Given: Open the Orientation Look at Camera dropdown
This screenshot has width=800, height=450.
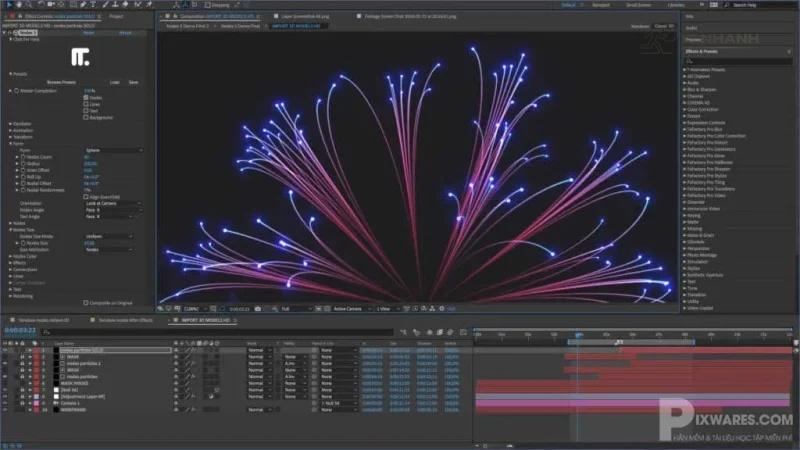Looking at the screenshot, I should pos(113,203).
